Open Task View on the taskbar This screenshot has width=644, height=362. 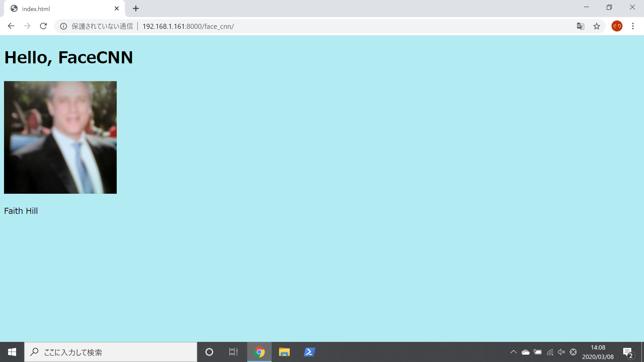(x=233, y=352)
